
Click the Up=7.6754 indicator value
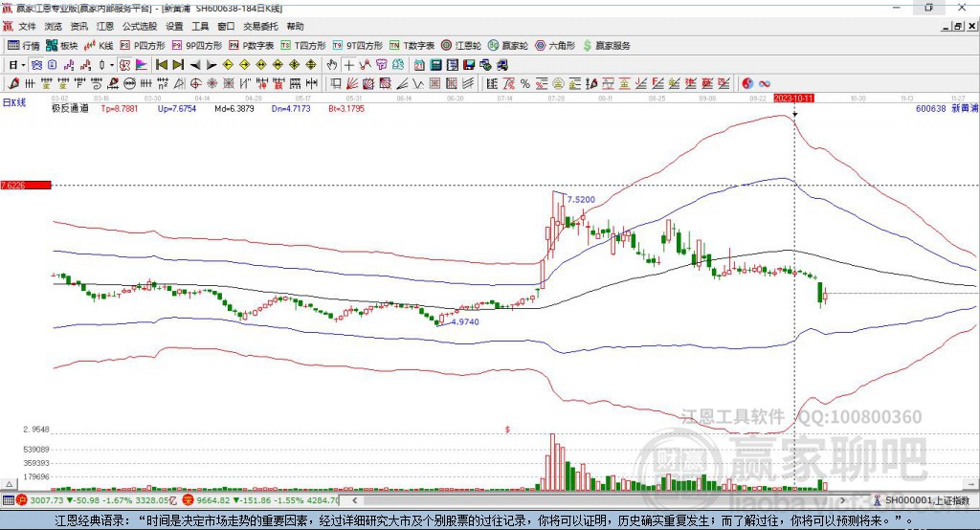coord(176,109)
